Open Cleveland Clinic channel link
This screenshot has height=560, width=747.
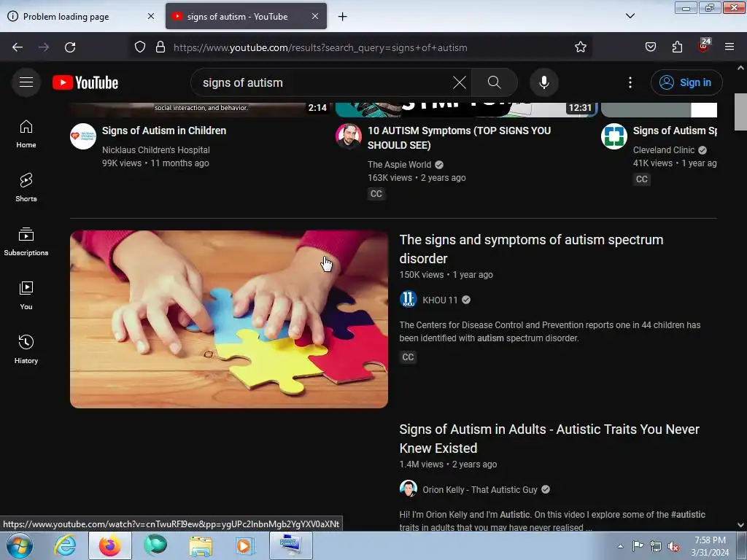(x=664, y=150)
